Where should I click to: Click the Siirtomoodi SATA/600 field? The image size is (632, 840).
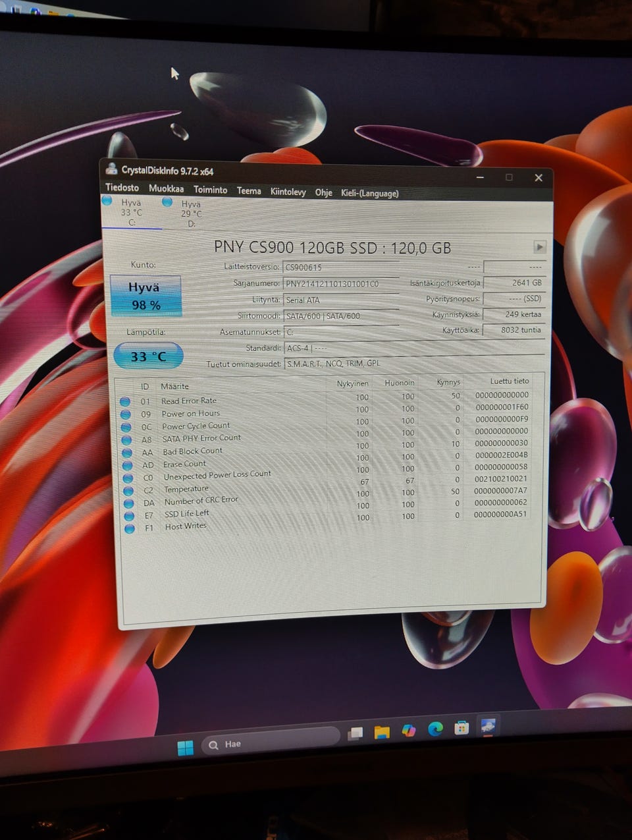point(340,316)
